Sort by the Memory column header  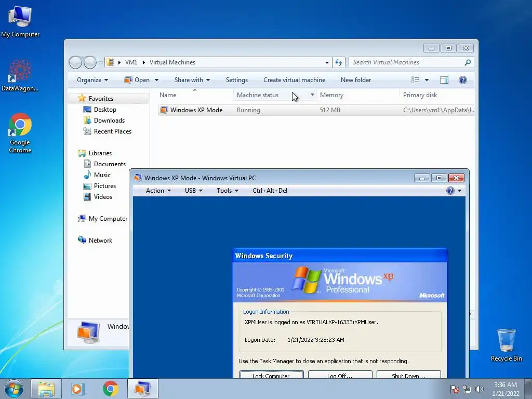pos(358,95)
